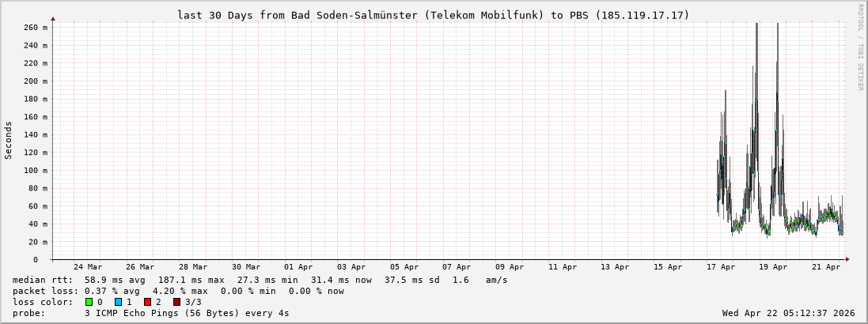The width and height of the screenshot is (868, 324).
Task: Click the 100 m y-axis value
Action: tap(36, 170)
